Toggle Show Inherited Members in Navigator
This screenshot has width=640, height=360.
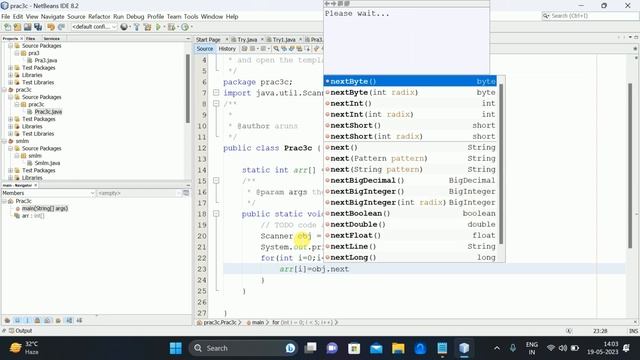click(7, 321)
